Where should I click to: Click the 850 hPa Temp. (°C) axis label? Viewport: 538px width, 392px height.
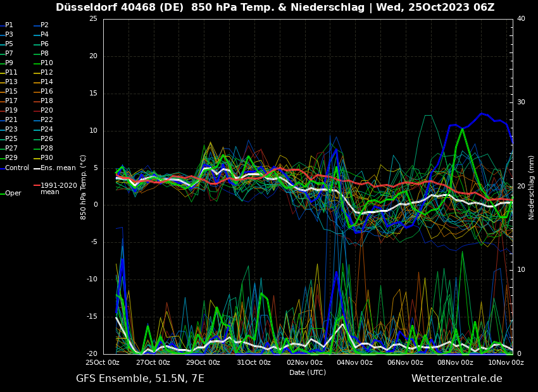coord(84,187)
